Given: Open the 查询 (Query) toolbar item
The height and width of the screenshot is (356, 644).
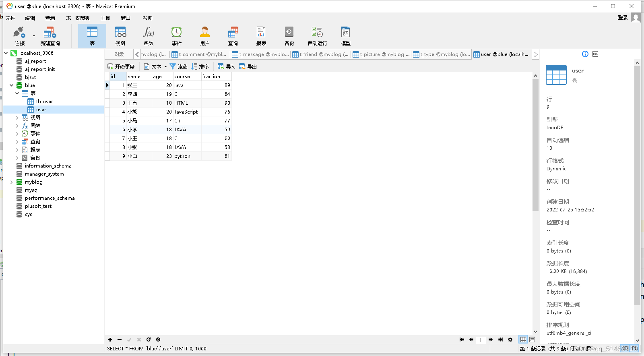Looking at the screenshot, I should (x=233, y=36).
